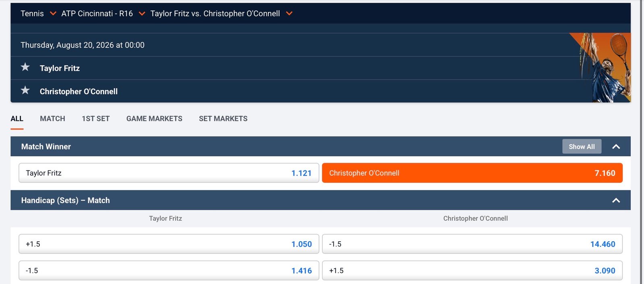Click the tennis player banner image
The image size is (644, 284).
601,68
